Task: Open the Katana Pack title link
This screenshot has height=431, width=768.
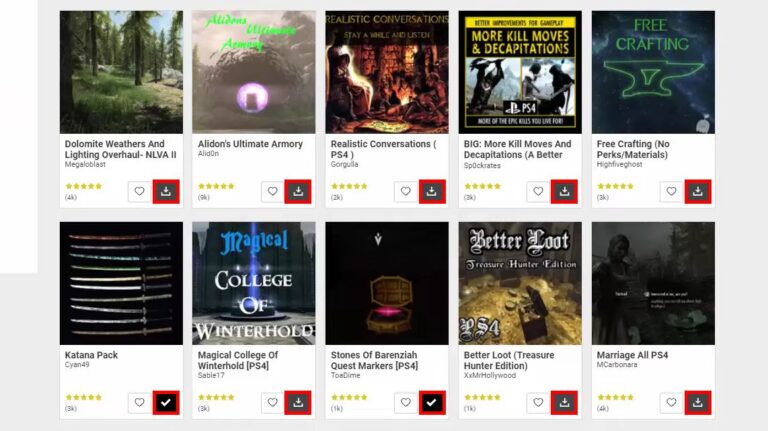Action: click(91, 355)
